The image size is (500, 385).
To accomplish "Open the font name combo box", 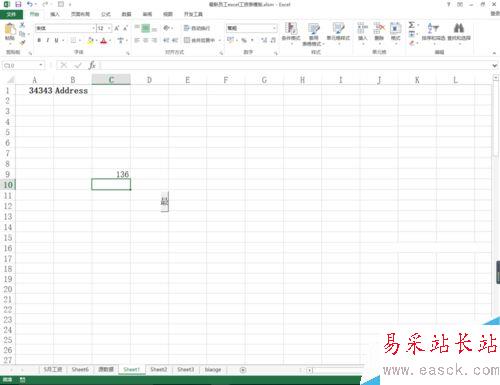I will click(x=65, y=28).
